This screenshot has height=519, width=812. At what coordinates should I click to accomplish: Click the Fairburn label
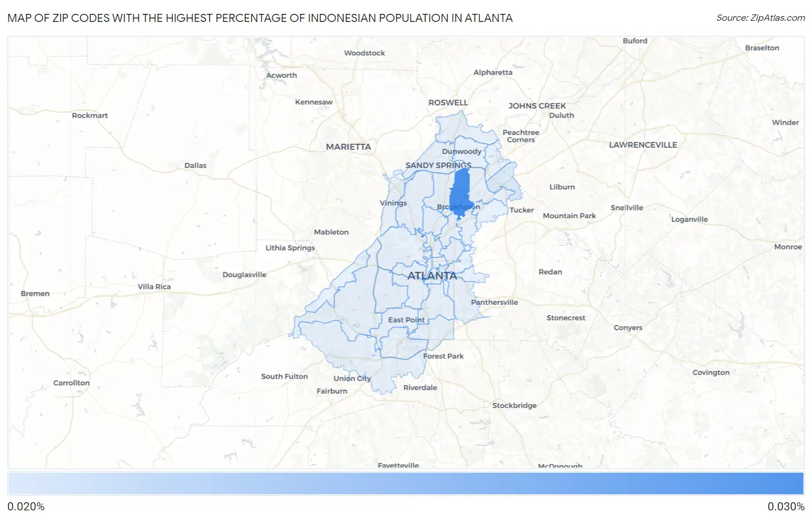tap(332, 391)
